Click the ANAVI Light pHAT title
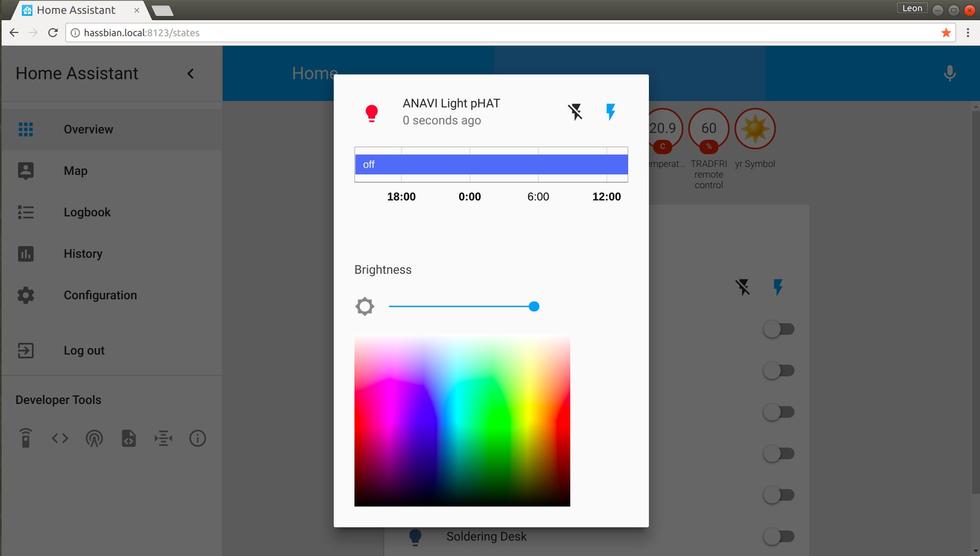This screenshot has width=980, height=556. (x=451, y=104)
